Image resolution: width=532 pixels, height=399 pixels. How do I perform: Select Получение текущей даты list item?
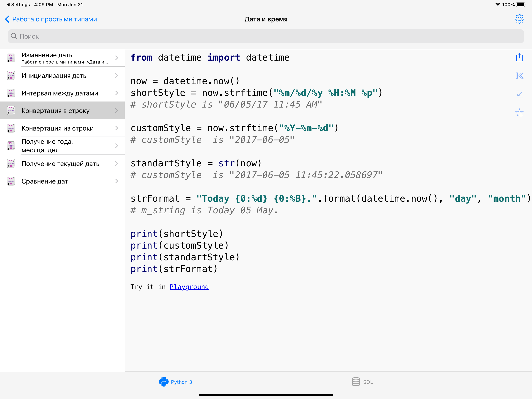tap(62, 164)
